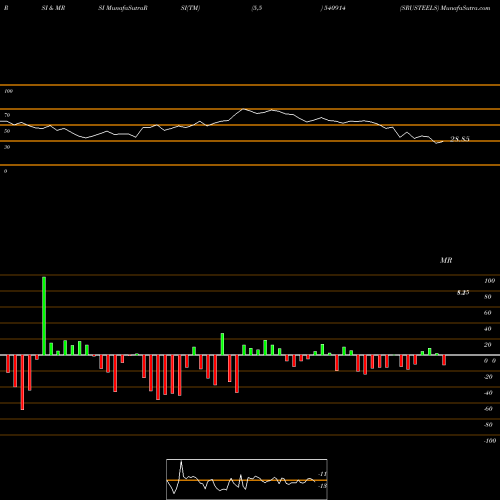Viewport: 500px width, 500px height.
Task: Click the '-18' value in mini chart
Action: coord(323,486)
